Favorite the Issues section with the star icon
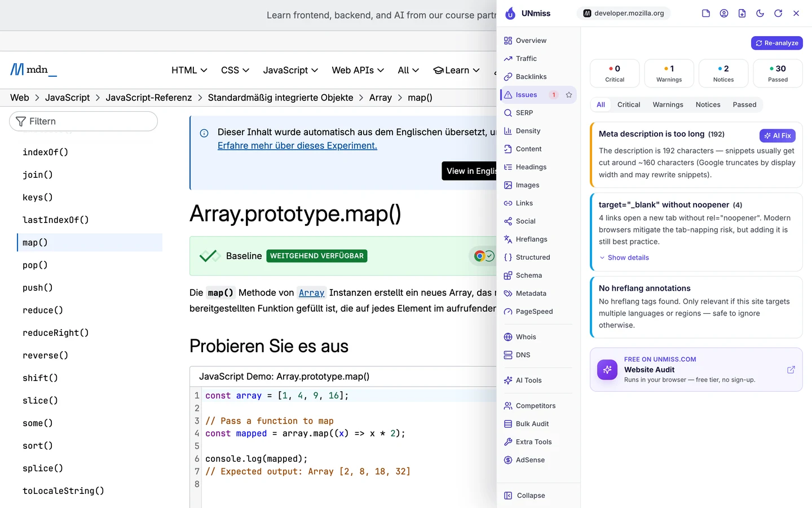The image size is (812, 508). [x=569, y=95]
